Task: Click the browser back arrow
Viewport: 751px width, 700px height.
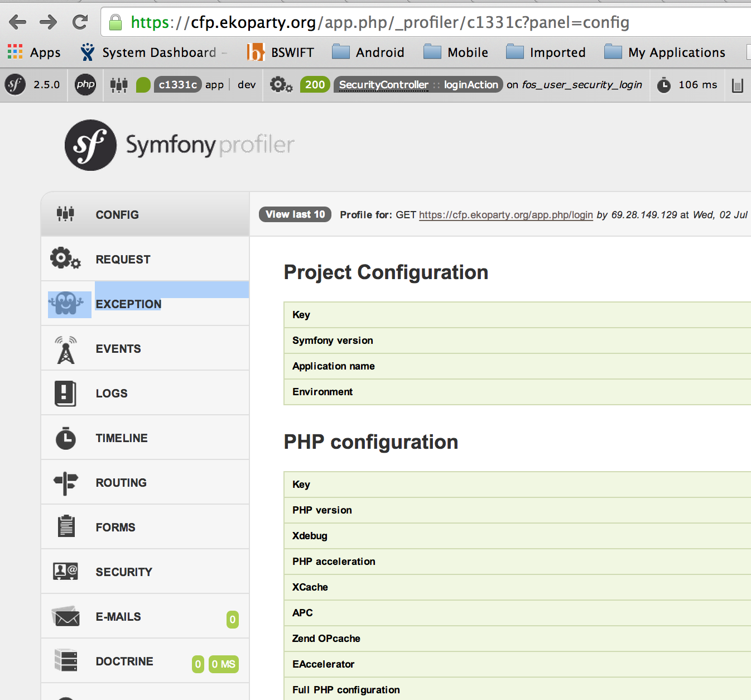Action: [18, 22]
